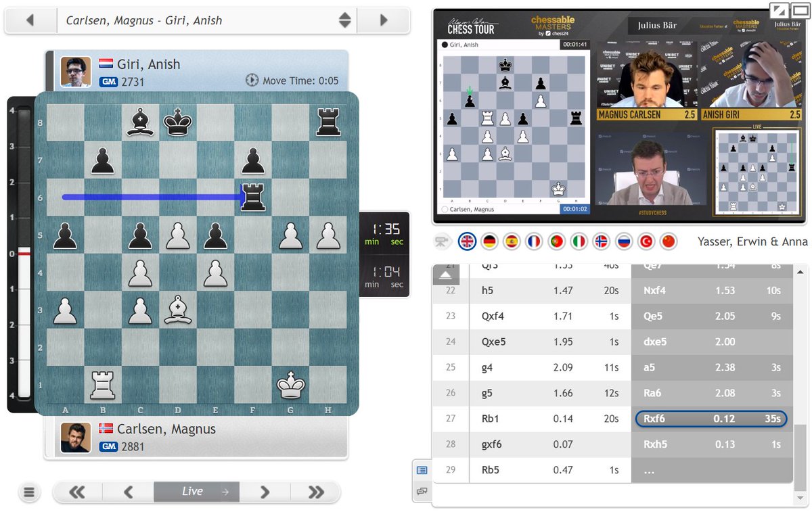Jump to the first move
The width and height of the screenshot is (812, 514).
(77, 492)
